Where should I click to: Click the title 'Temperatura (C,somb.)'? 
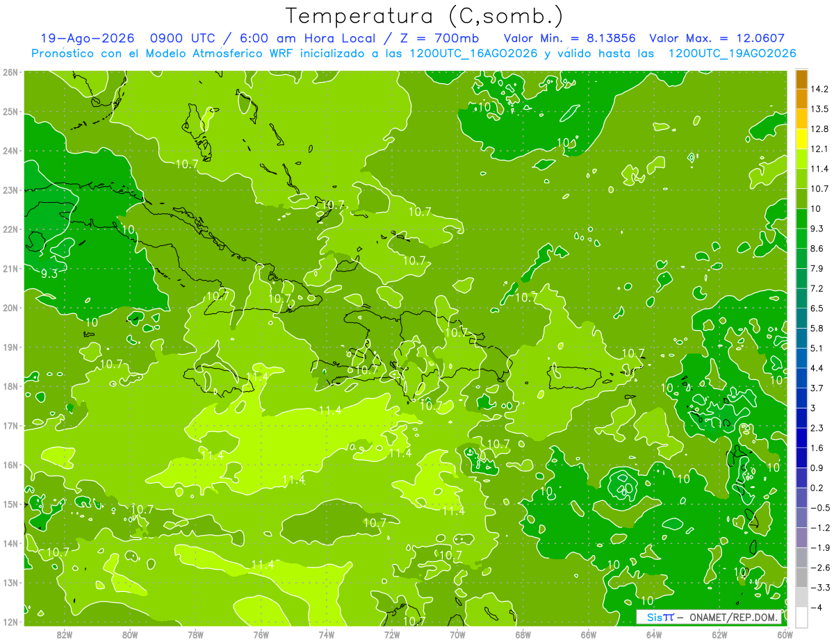click(x=424, y=15)
